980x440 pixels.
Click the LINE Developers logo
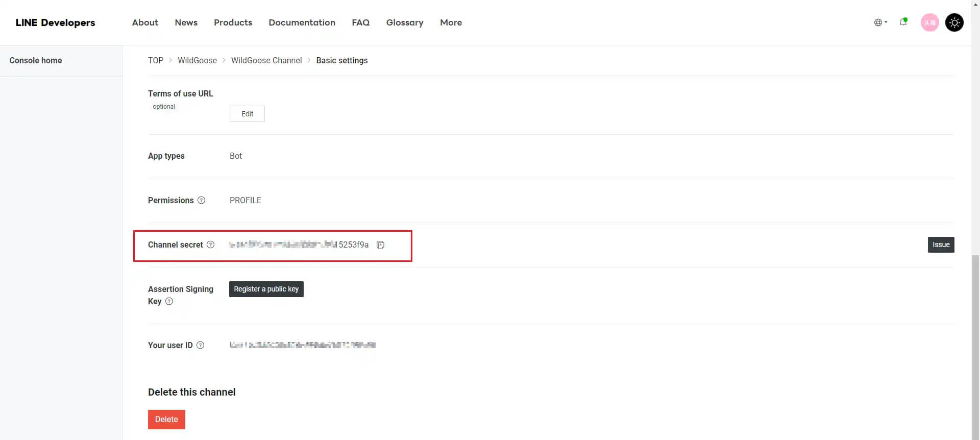point(55,22)
